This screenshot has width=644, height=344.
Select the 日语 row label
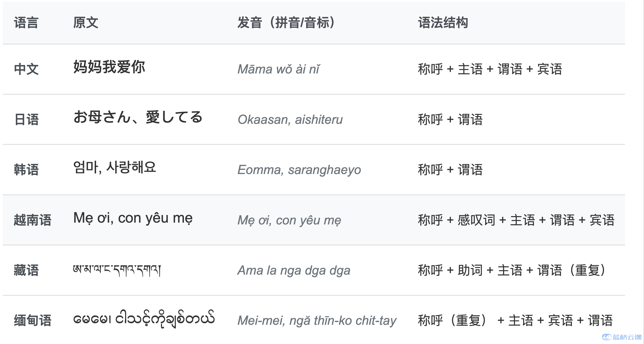(x=26, y=120)
